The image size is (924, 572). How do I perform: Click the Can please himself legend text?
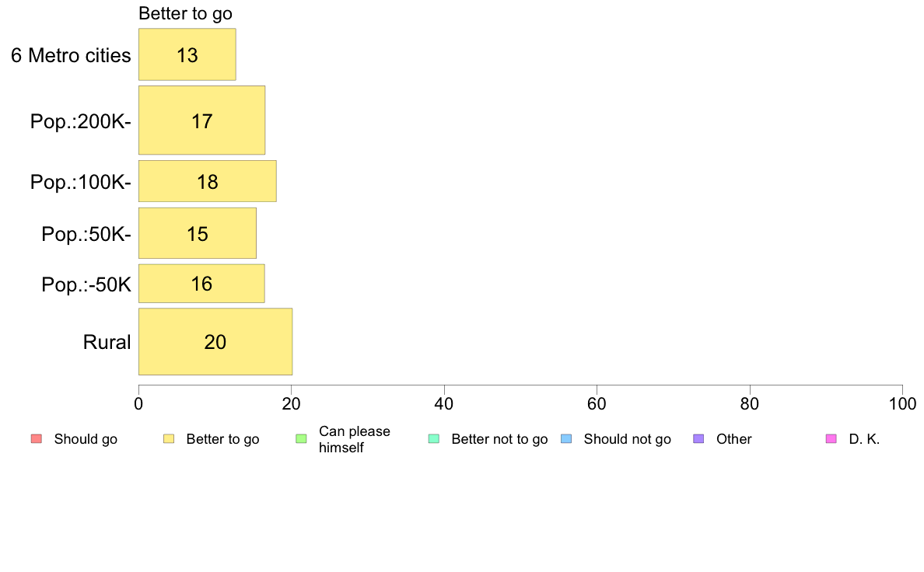[354, 439]
